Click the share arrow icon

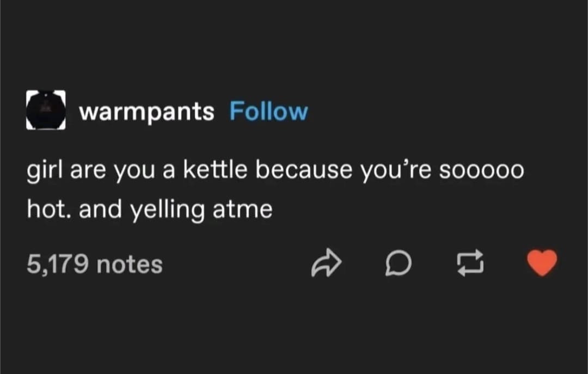[326, 265]
